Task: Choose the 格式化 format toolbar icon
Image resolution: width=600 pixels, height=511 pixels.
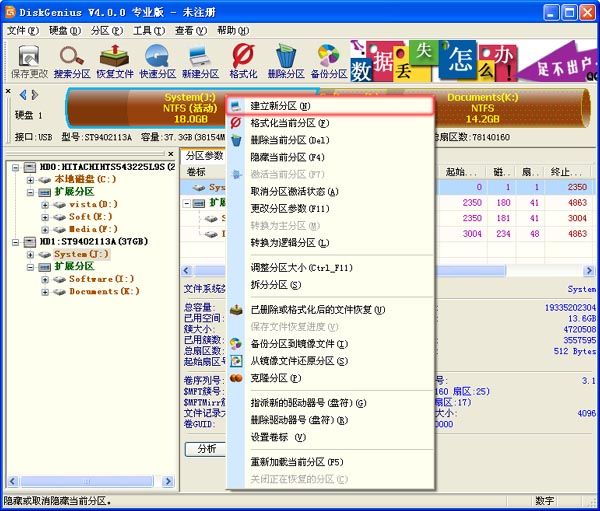Action: pos(243,62)
